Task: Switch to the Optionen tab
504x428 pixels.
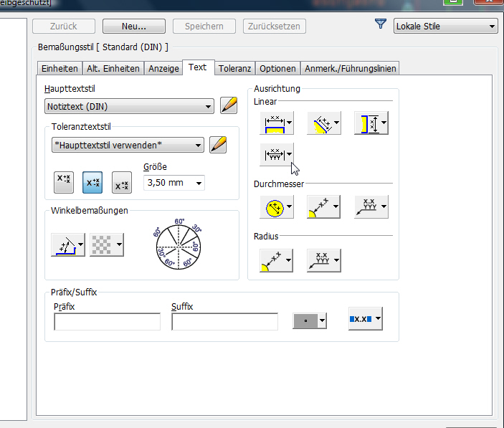Action: [x=277, y=68]
